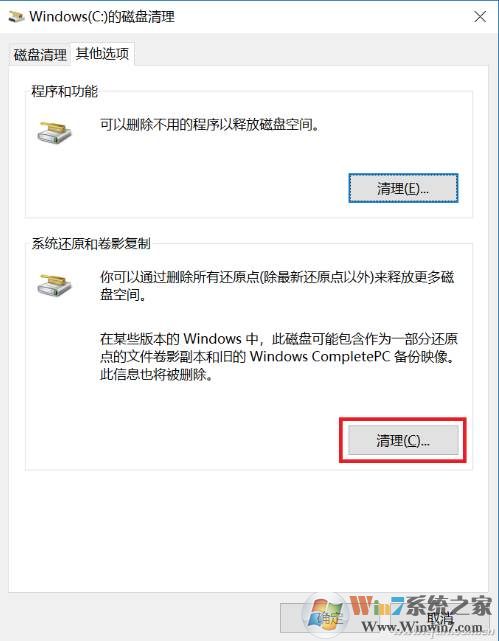Close the Windows(C:) disk cleanup dialog

click(480, 17)
